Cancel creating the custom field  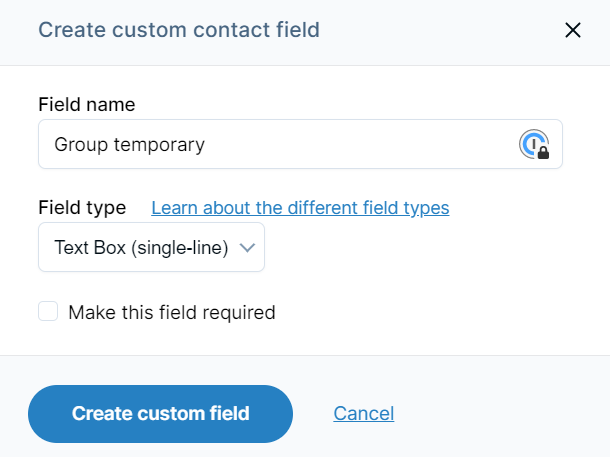[363, 413]
